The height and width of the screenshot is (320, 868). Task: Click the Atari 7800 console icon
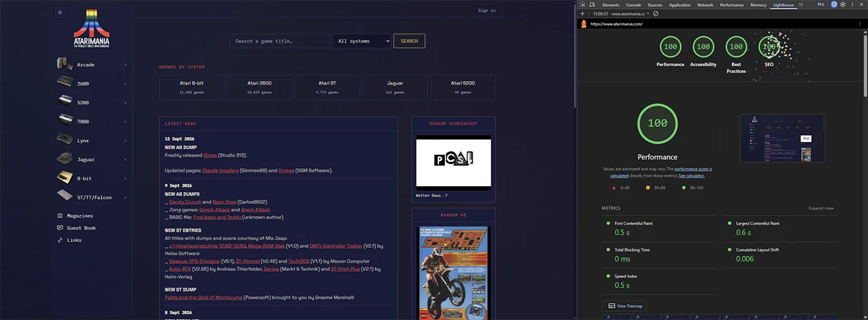pyautogui.click(x=64, y=121)
